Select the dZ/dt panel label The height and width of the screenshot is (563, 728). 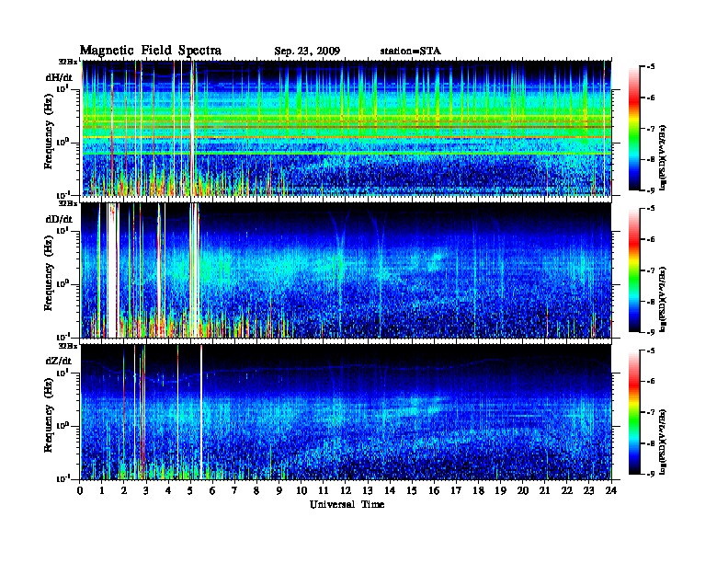59,361
